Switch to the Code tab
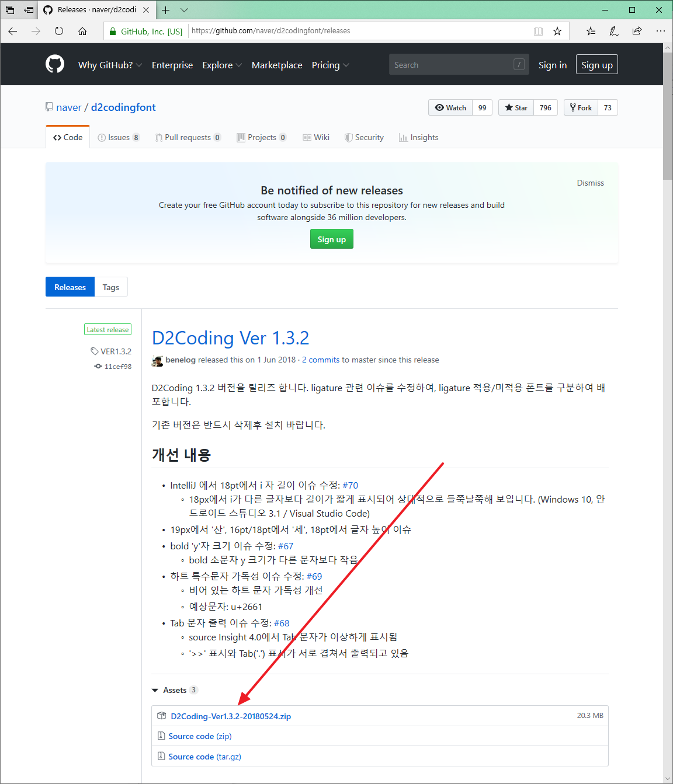The height and width of the screenshot is (784, 673). point(68,137)
